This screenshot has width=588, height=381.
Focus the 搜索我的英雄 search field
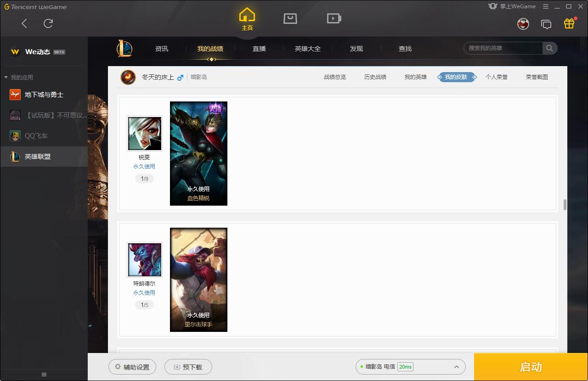(x=504, y=48)
